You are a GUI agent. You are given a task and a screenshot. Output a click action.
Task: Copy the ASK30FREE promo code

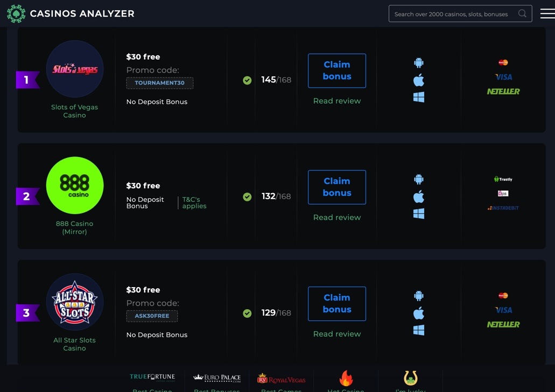coord(152,316)
